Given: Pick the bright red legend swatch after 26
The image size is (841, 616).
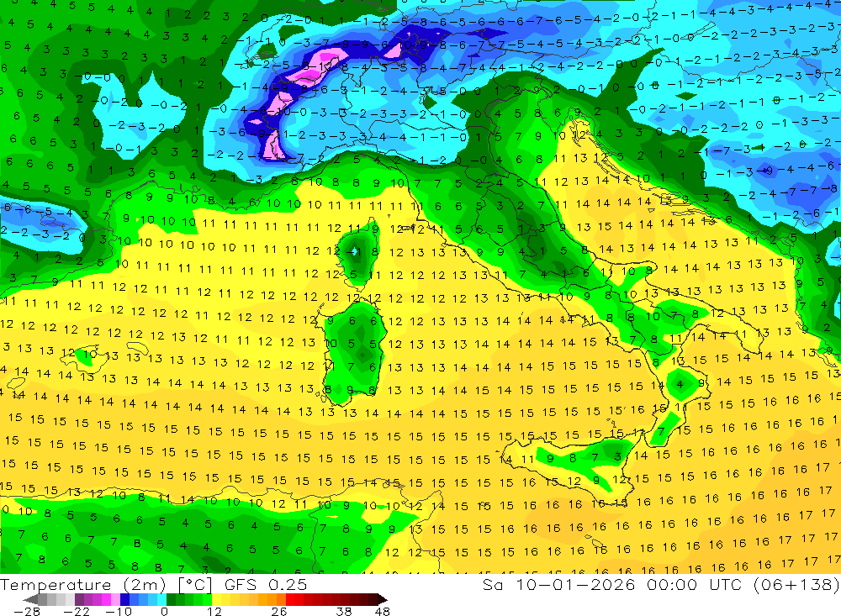Looking at the screenshot, I should tap(289, 599).
